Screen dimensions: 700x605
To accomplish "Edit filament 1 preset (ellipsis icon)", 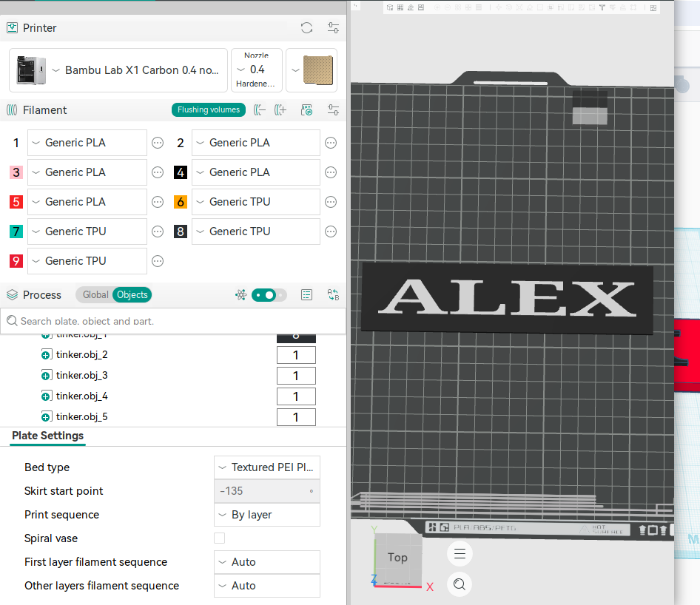I will 158,143.
